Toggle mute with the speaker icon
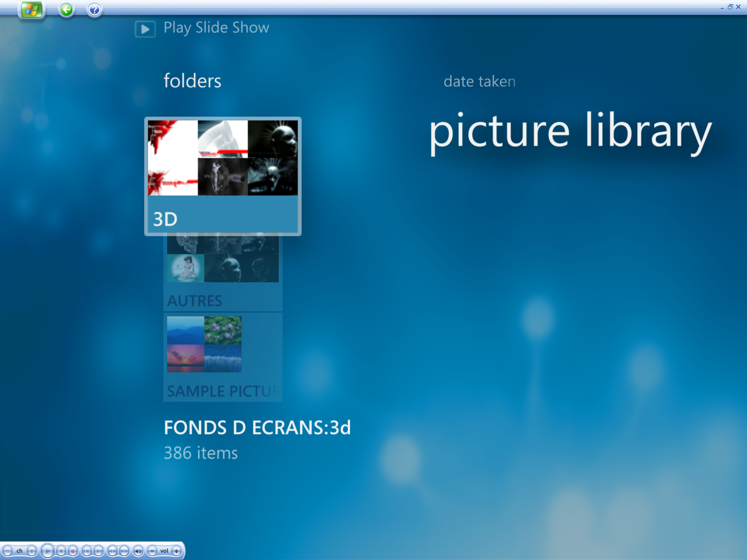Image resolution: width=747 pixels, height=560 pixels. pyautogui.click(x=138, y=551)
